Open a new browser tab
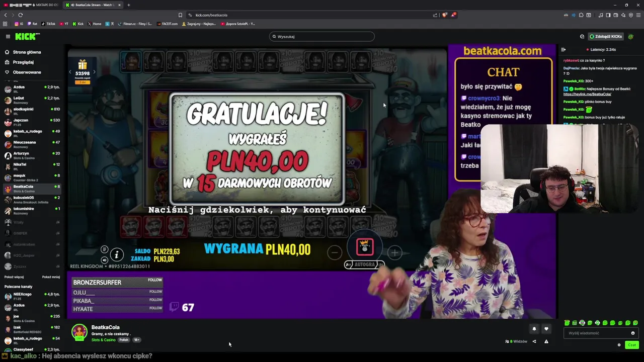Viewport: 644px width, 362px height. 129,5
